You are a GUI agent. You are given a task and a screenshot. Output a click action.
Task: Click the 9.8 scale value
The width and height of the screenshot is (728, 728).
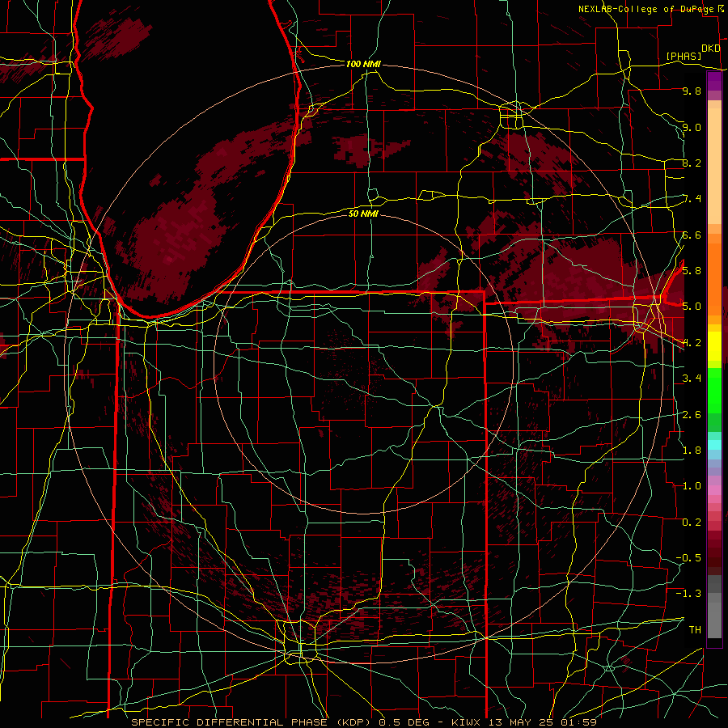point(692,91)
